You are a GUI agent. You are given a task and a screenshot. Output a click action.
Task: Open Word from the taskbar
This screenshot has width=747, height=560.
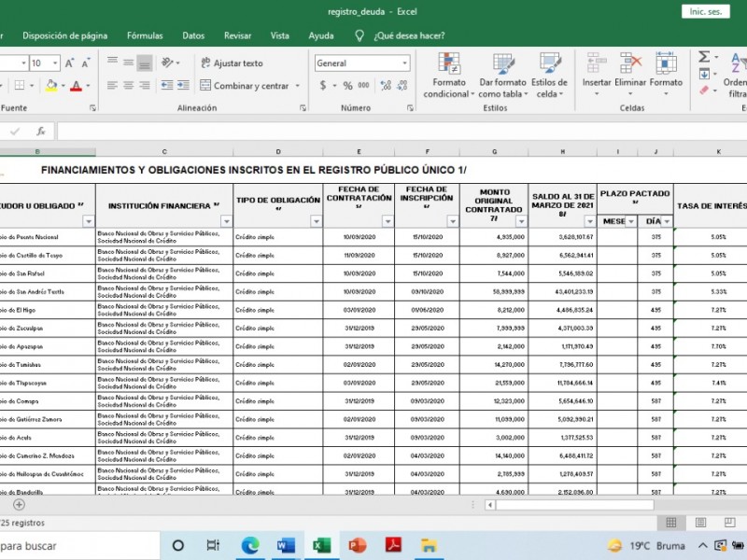pos(286,545)
